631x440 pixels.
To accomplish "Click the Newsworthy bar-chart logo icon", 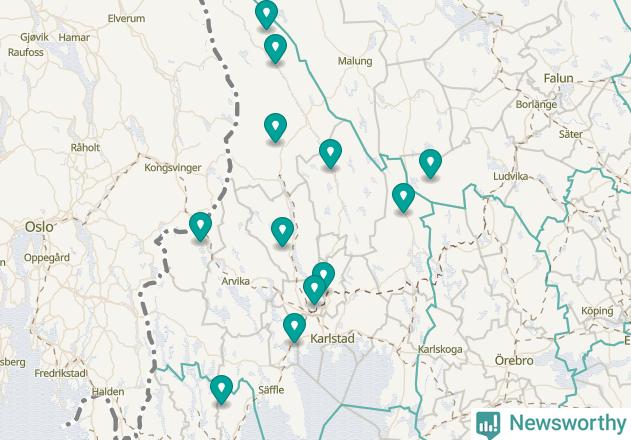I will pyautogui.click(x=488, y=425).
